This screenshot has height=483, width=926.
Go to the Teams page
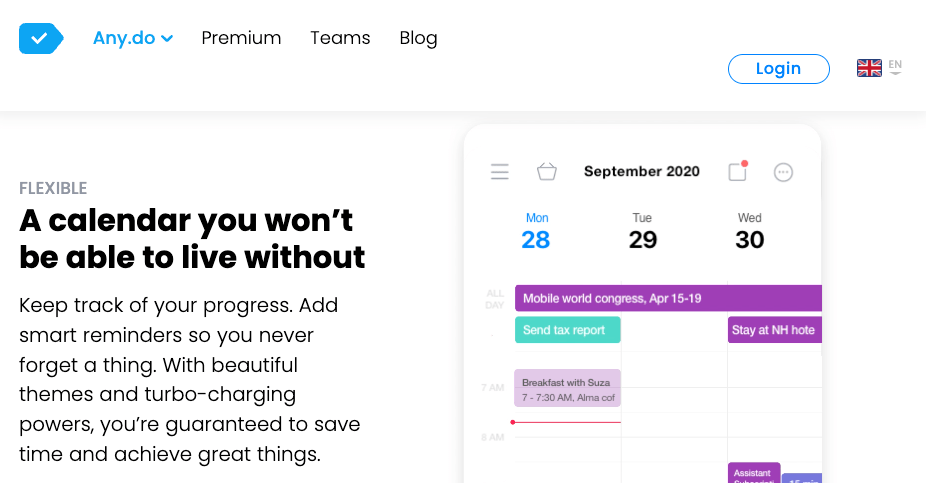coord(340,38)
